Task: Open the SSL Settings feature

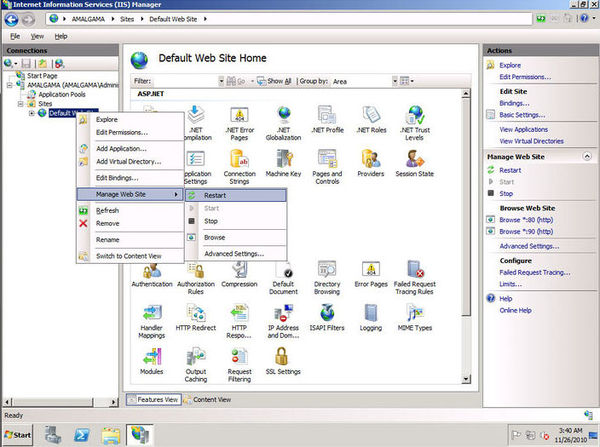Action: (x=284, y=361)
